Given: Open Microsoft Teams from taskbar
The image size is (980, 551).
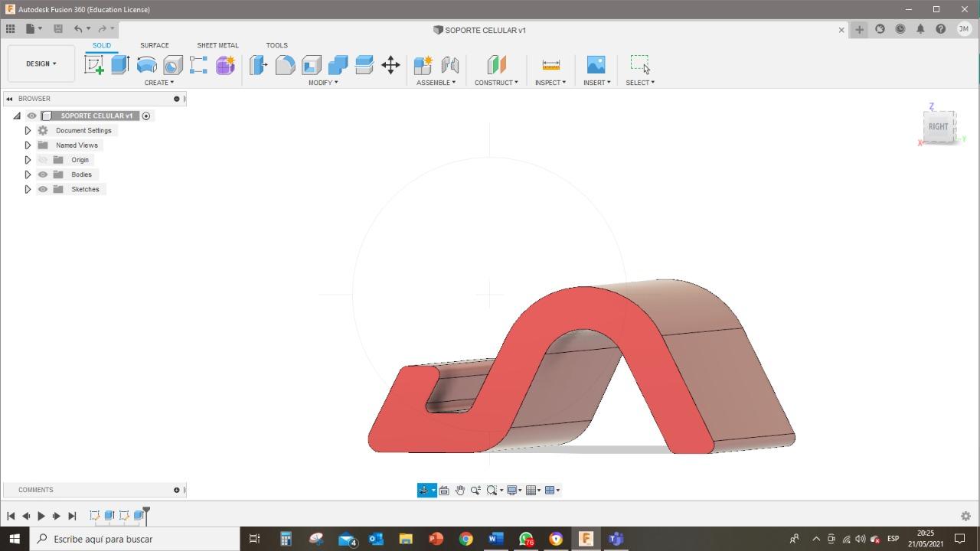Looking at the screenshot, I should (616, 539).
